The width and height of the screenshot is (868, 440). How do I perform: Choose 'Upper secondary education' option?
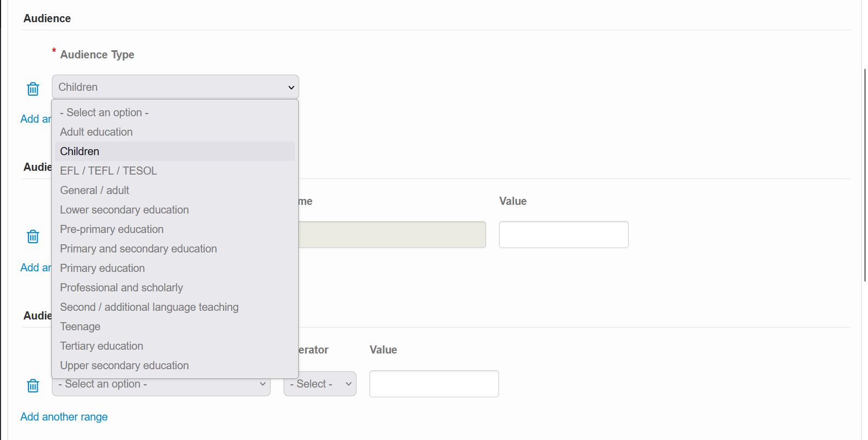tap(124, 365)
